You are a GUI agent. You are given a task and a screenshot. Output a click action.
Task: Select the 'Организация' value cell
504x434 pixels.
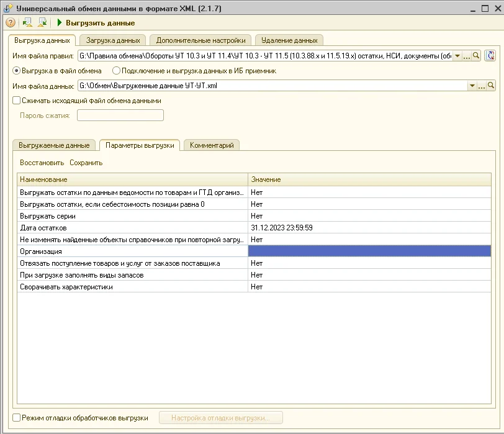pyautogui.click(x=369, y=251)
